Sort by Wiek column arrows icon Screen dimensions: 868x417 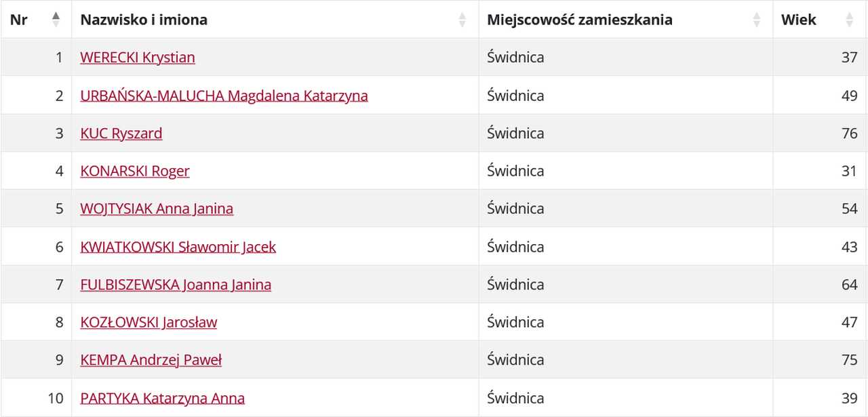point(850,20)
